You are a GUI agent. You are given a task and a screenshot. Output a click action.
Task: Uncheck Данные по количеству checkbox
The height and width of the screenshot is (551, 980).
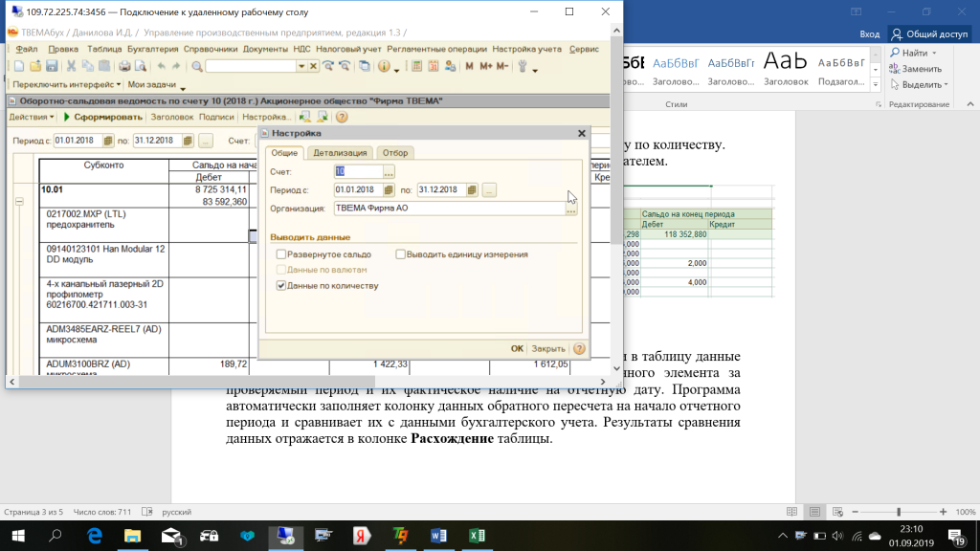click(x=281, y=285)
